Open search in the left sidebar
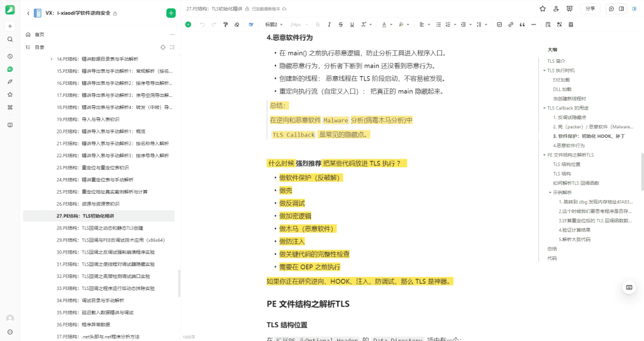The width and height of the screenshot is (644, 341). point(10,39)
